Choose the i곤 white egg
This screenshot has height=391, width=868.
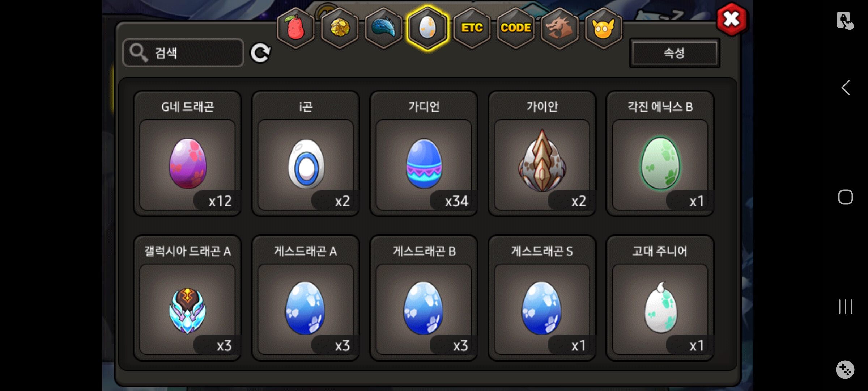[x=306, y=154]
